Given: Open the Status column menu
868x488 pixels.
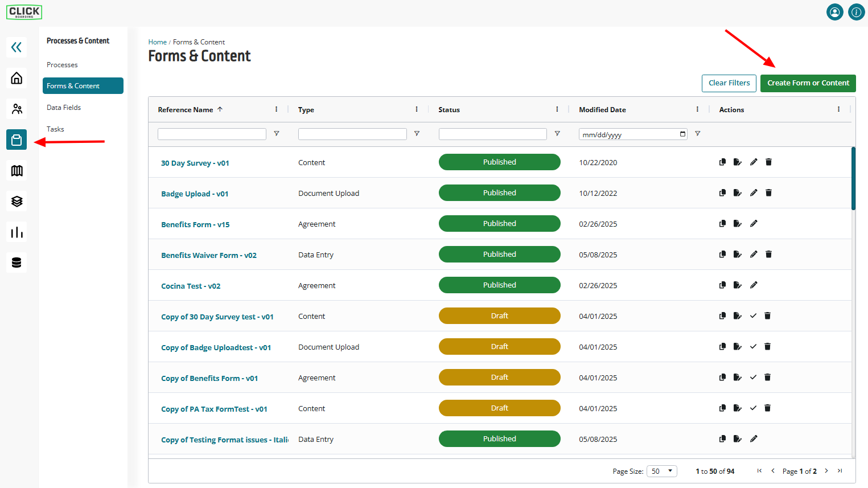Looking at the screenshot, I should click(557, 109).
